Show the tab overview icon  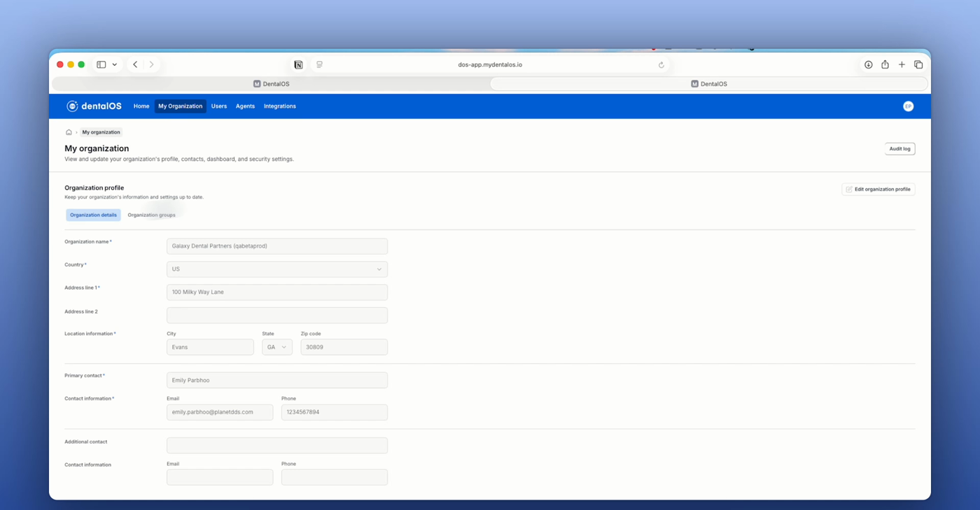tap(918, 64)
